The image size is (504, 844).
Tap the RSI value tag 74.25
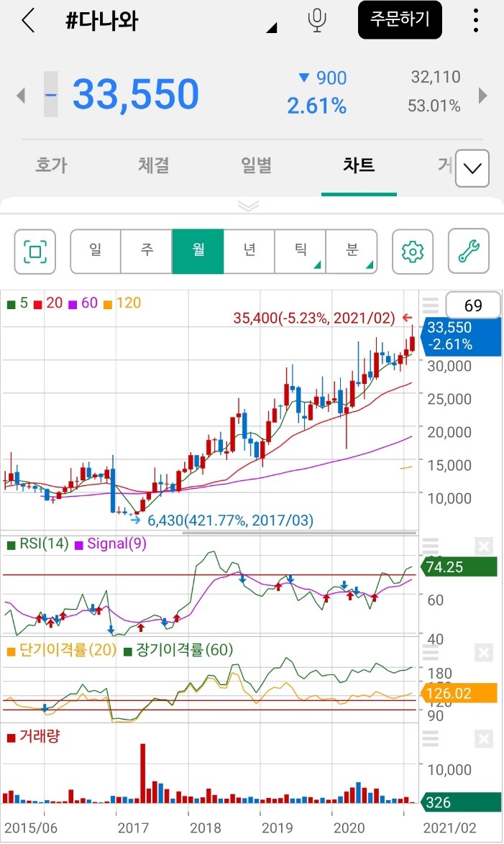point(458,567)
